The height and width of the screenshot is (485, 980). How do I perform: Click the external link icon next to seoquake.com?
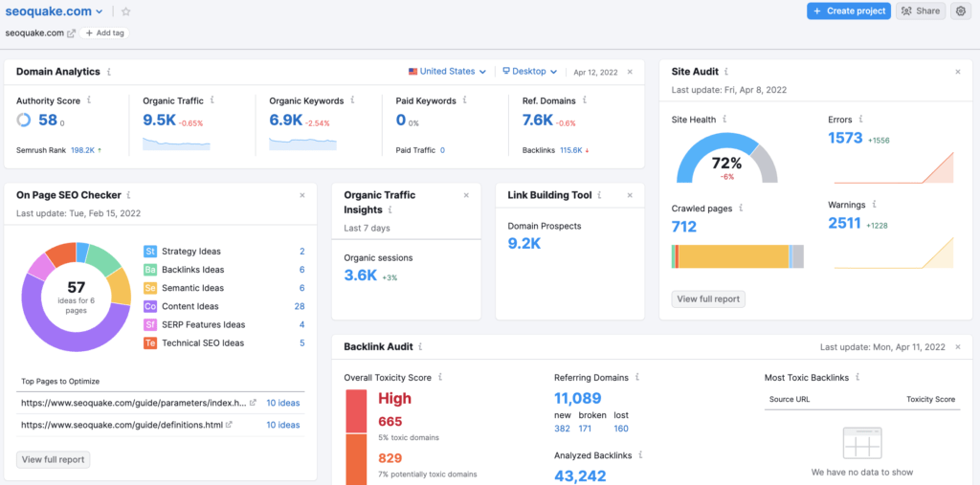point(72,33)
